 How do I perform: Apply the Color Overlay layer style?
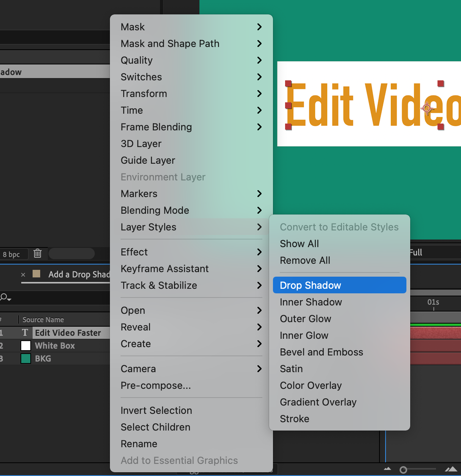coord(340,385)
